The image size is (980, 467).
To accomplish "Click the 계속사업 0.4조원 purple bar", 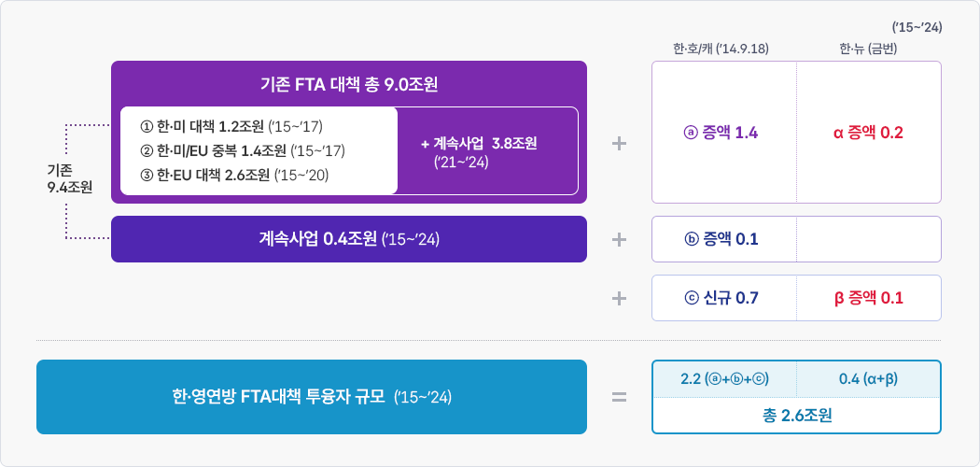I will (x=349, y=239).
